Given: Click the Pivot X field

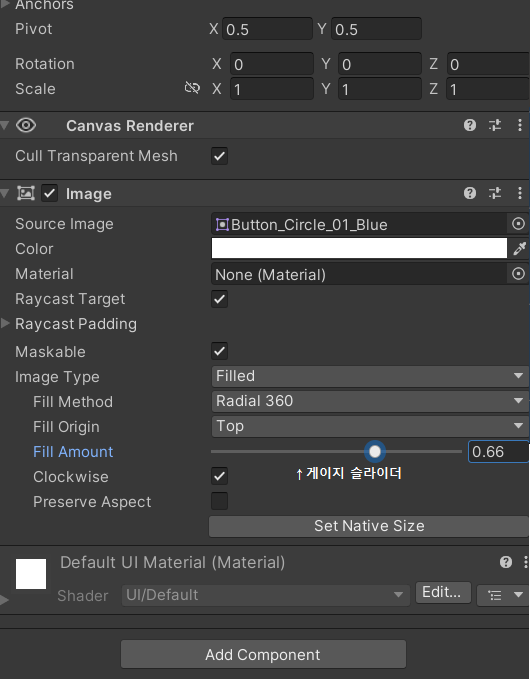Looking at the screenshot, I should [267, 29].
